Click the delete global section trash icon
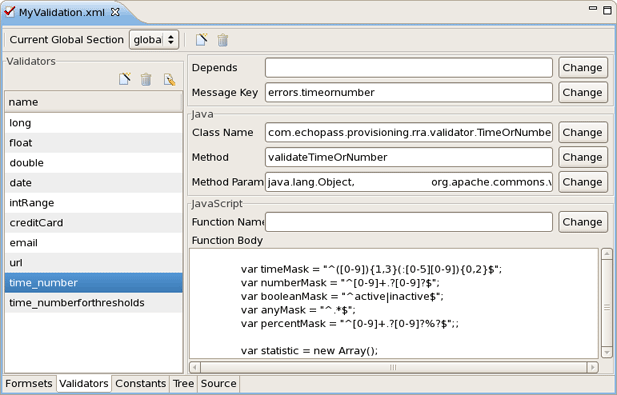617x395 pixels. point(223,40)
